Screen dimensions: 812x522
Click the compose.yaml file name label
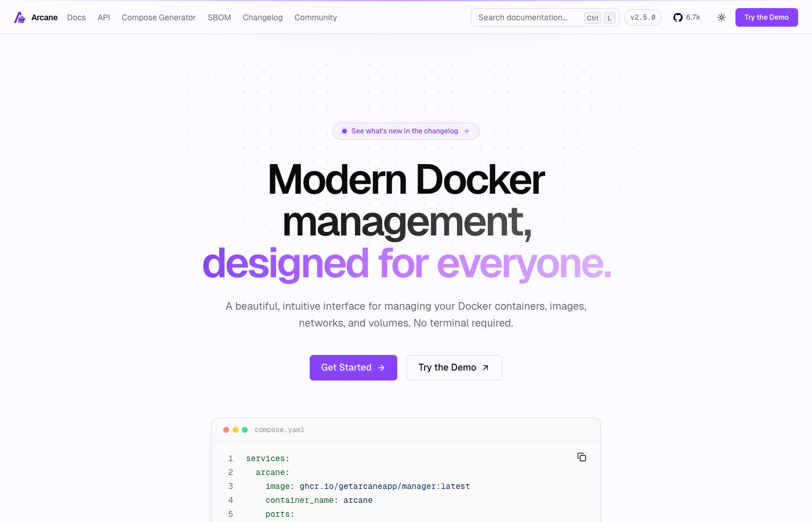point(280,430)
